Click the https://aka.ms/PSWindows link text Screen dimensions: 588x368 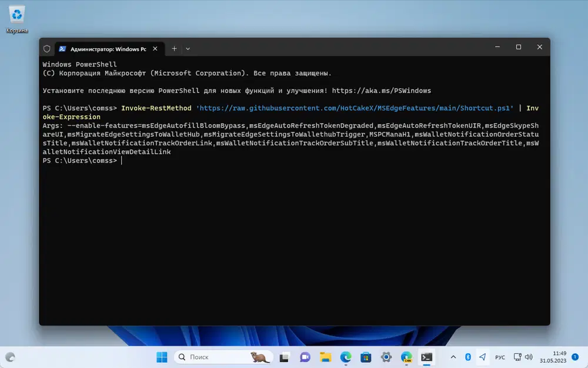pyautogui.click(x=382, y=91)
